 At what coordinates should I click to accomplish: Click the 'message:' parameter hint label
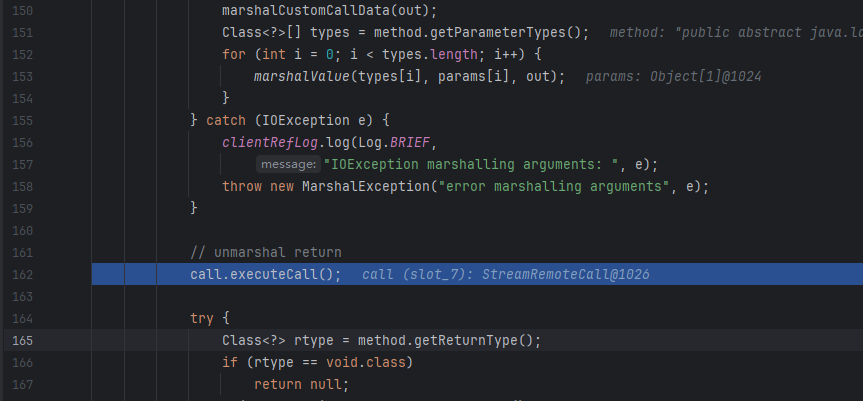pos(288,164)
